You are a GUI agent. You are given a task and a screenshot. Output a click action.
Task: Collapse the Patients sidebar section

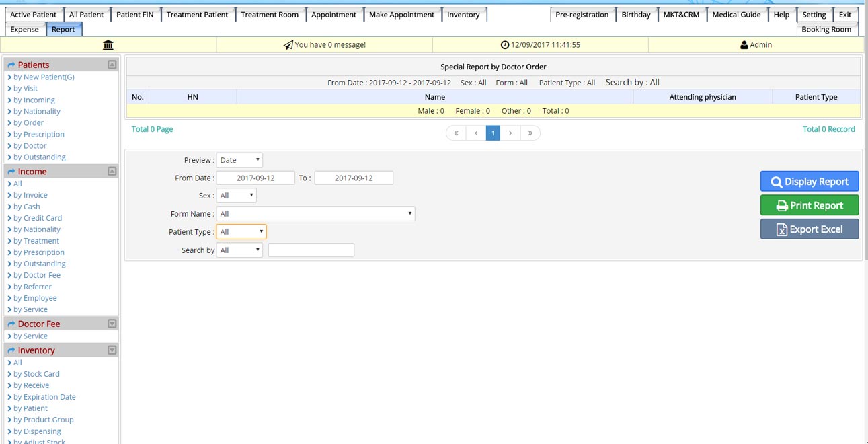coord(112,65)
